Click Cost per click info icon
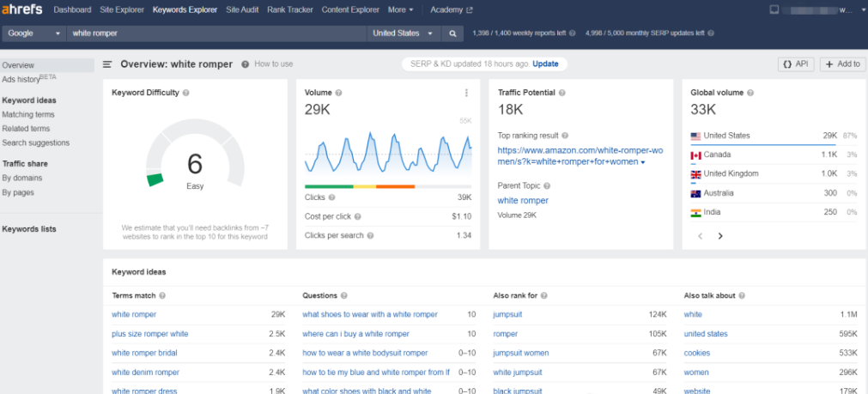Image resolution: width=868 pixels, height=394 pixels. click(x=358, y=216)
